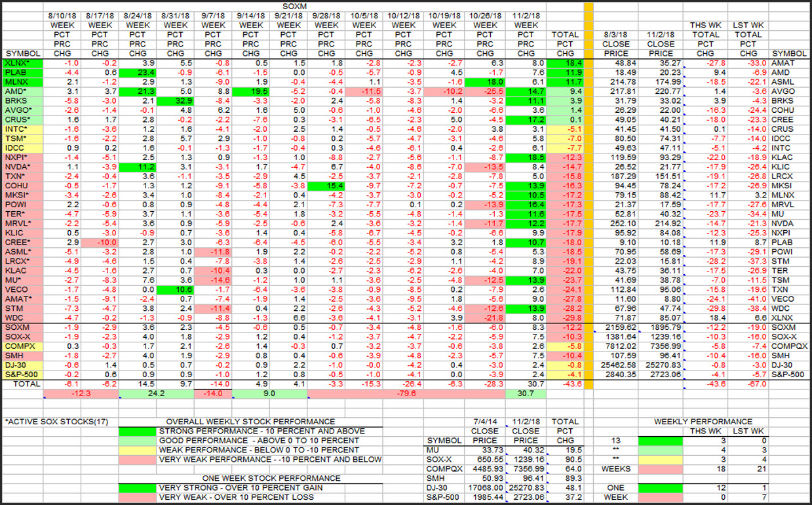Image resolution: width=812 pixels, height=505 pixels.
Task: Click yellow swatch beside WEAK PERFORMANCE legend
Action: tap(138, 450)
